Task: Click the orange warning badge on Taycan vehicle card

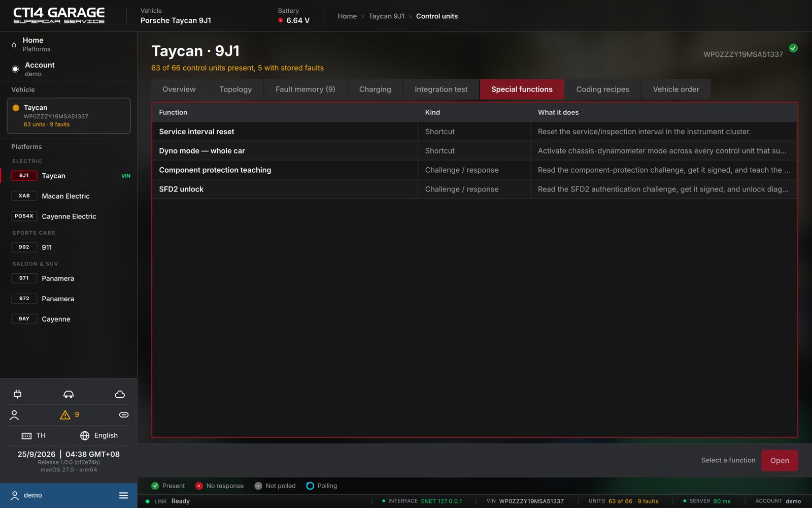Action: click(16, 108)
